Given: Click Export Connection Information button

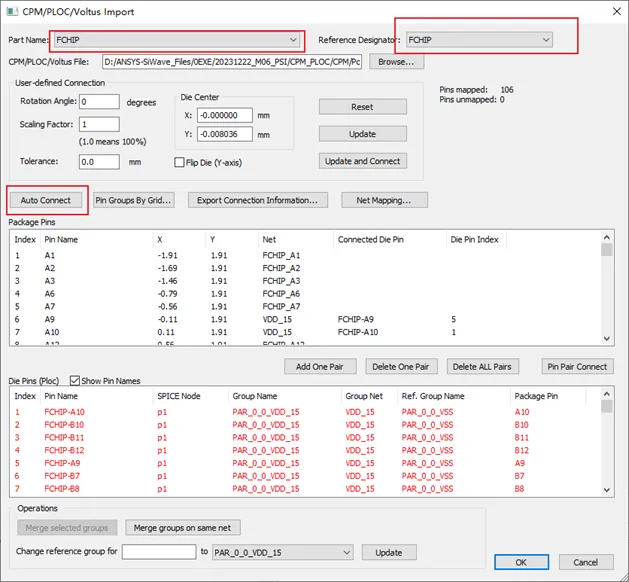Looking at the screenshot, I should click(258, 200).
